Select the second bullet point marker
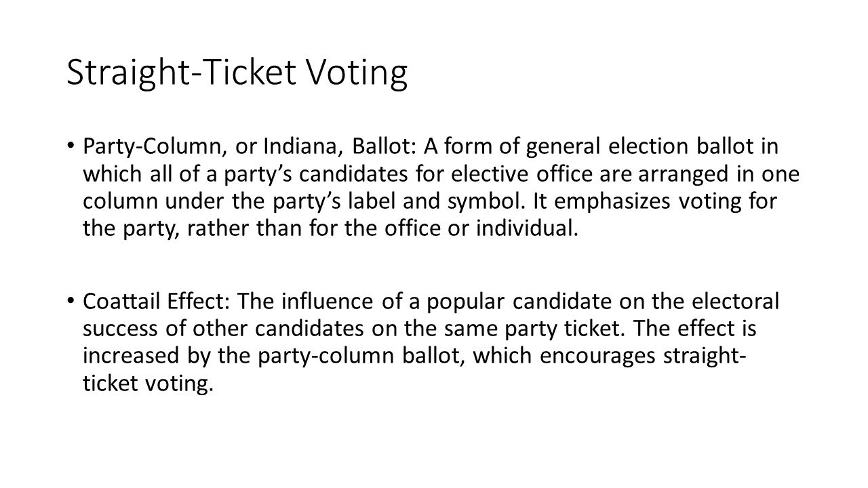Screen dimensions: 868x488 [71, 302]
